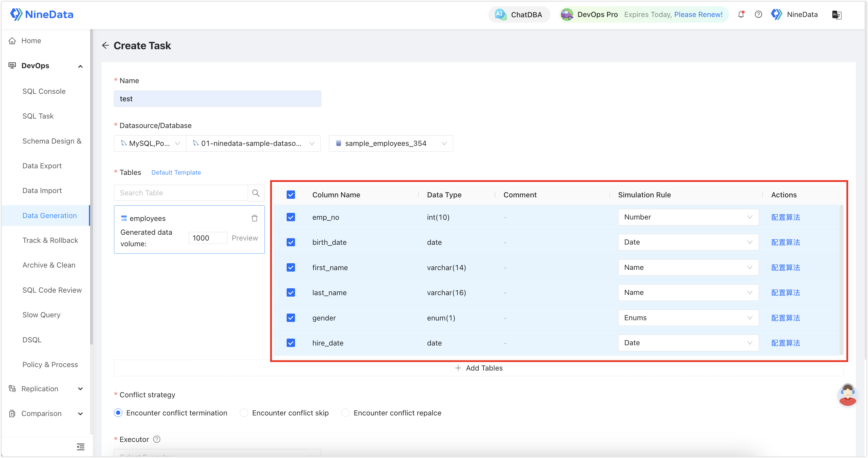Screen dimensions: 868x458
Task: Click 配置算法 for hire_date row
Action: [785, 343]
